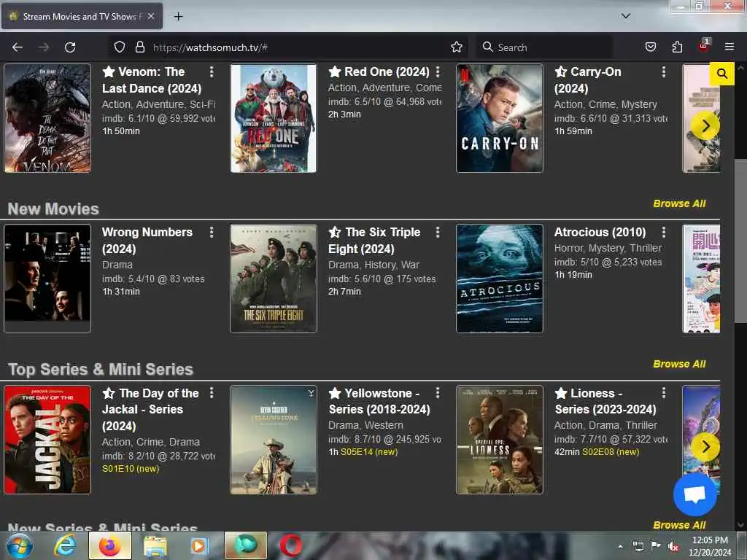Open options menu for Wrong Numbers
Viewport: 747px width, 560px height.
click(x=212, y=233)
